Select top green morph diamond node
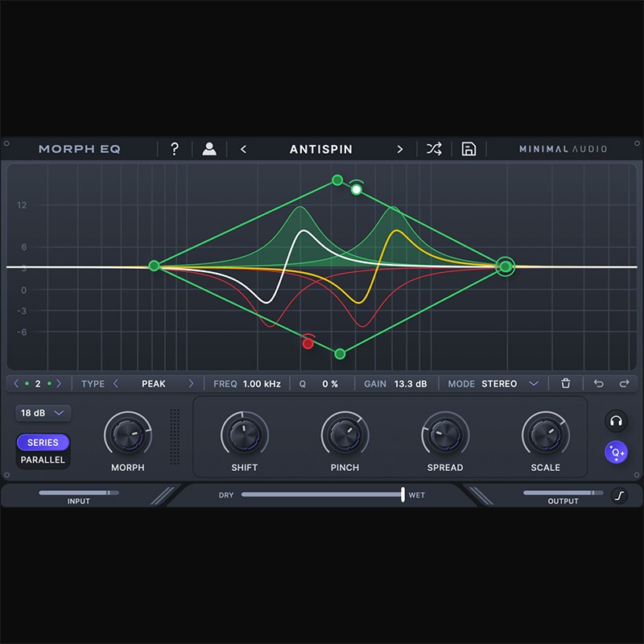The height and width of the screenshot is (644, 644). tap(337, 180)
